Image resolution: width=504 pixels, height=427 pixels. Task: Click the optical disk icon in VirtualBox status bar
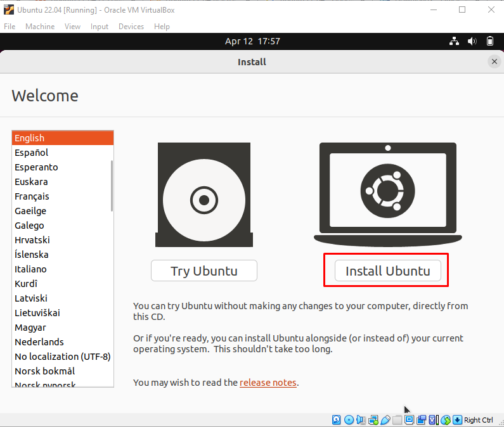pyautogui.click(x=349, y=419)
